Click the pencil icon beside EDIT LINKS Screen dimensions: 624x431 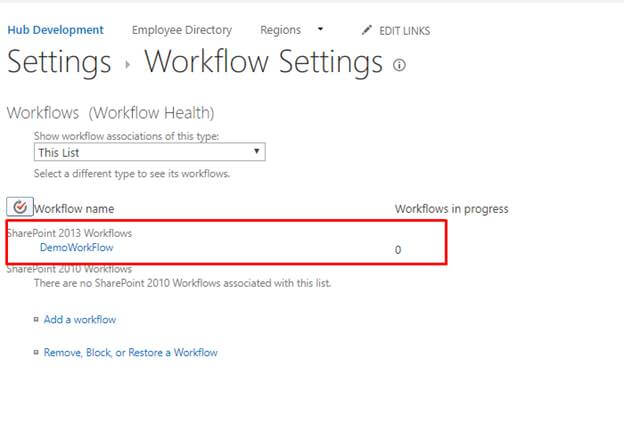coord(367,30)
